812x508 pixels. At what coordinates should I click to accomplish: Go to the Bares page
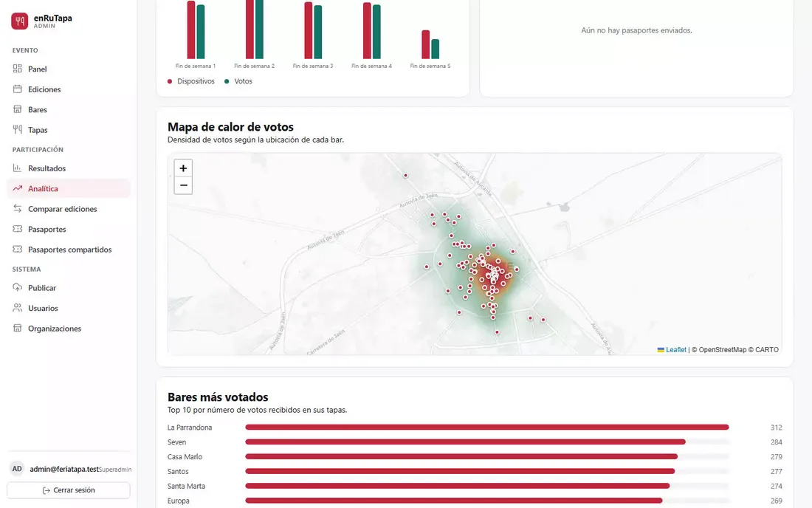(x=69, y=109)
